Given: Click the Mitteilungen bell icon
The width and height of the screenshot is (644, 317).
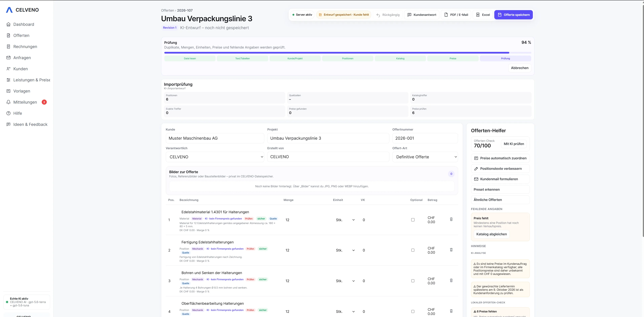Looking at the screenshot, I should [9, 102].
